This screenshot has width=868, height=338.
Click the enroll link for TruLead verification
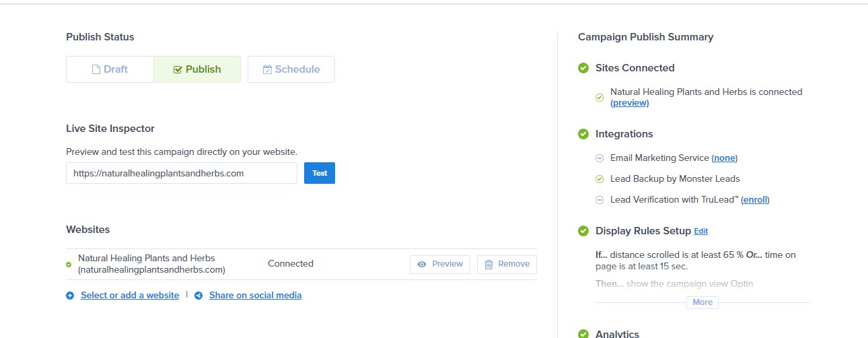pyautogui.click(x=755, y=200)
